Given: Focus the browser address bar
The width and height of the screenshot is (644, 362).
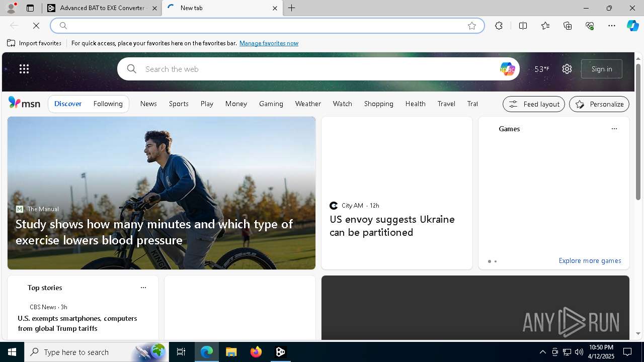Looking at the screenshot, I should click(x=267, y=26).
